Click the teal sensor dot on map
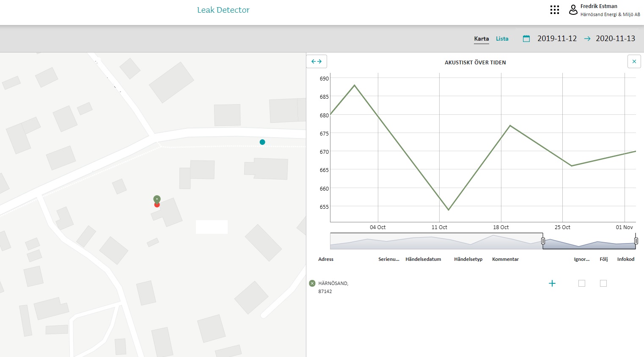Image resolution: width=644 pixels, height=357 pixels. (x=262, y=142)
